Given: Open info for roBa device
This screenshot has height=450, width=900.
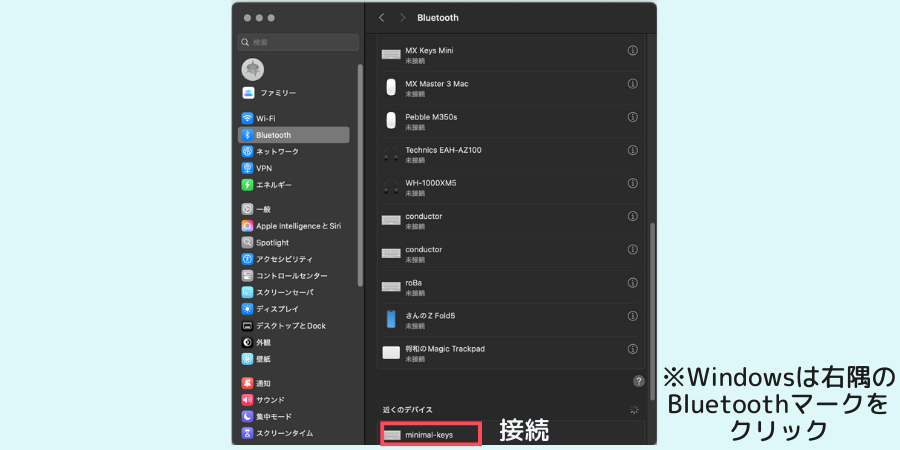Looking at the screenshot, I should coord(633,283).
